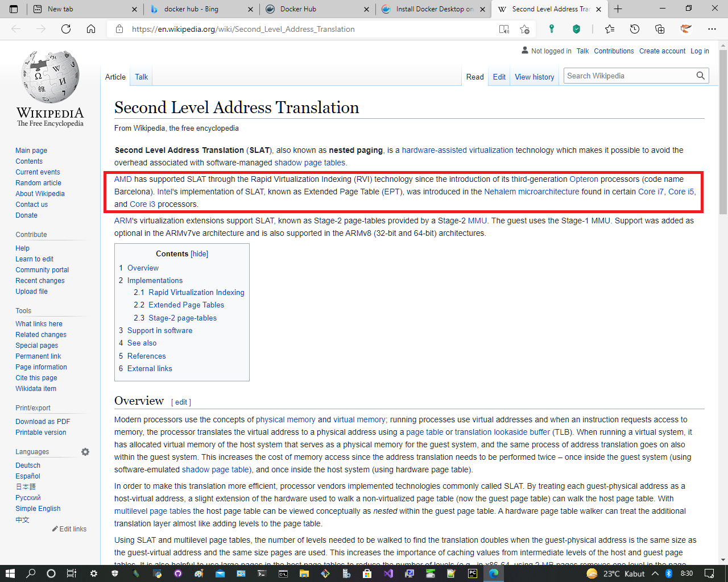The height and width of the screenshot is (582, 728).
Task: Launch Visual Studio from the taskbar
Action: [x=388, y=573]
